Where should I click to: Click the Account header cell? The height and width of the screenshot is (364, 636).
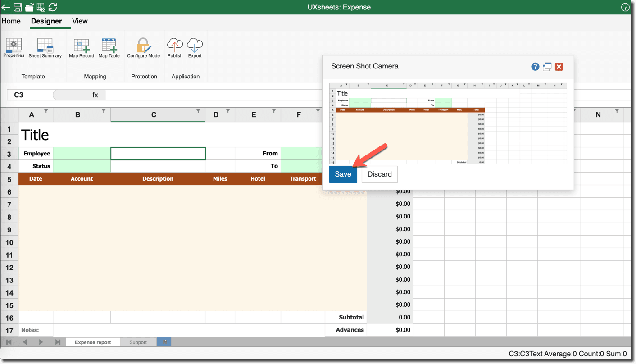point(82,179)
